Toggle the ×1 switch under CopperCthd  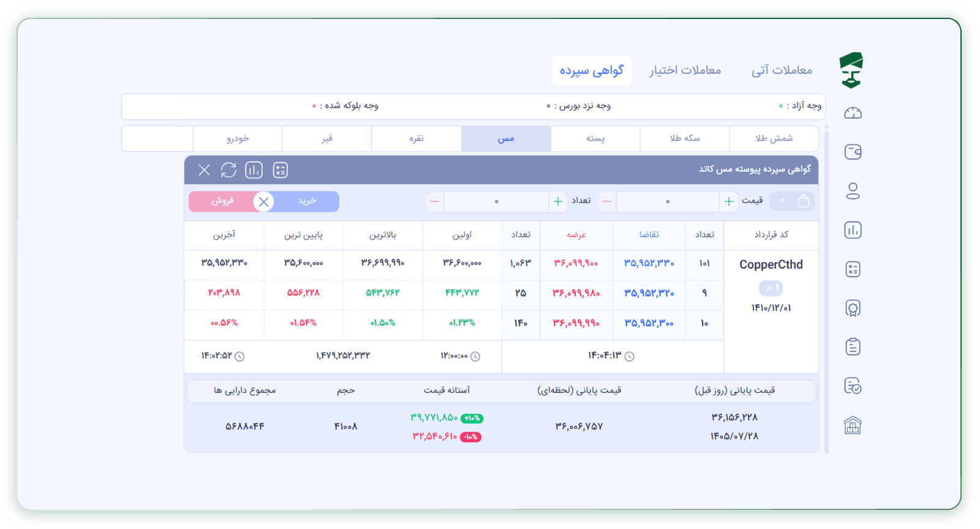point(771,288)
